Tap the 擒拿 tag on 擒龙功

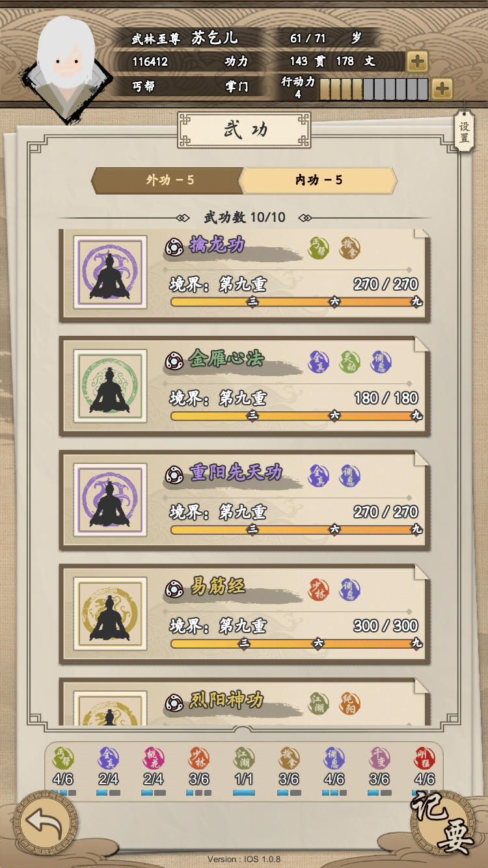(x=350, y=248)
